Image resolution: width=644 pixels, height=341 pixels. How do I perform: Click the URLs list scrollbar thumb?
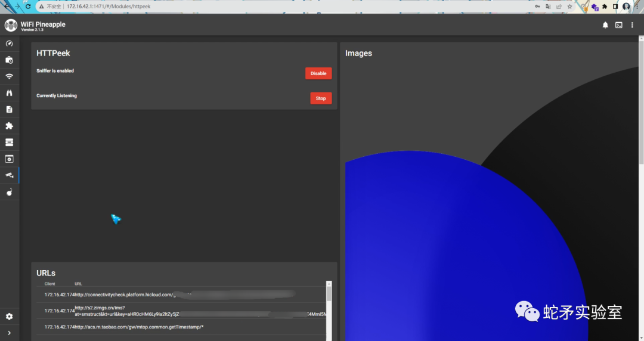coord(329,294)
